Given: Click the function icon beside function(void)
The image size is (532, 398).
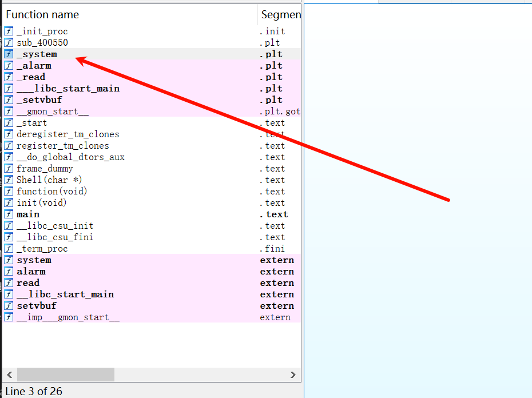Looking at the screenshot, I should (x=9, y=192).
